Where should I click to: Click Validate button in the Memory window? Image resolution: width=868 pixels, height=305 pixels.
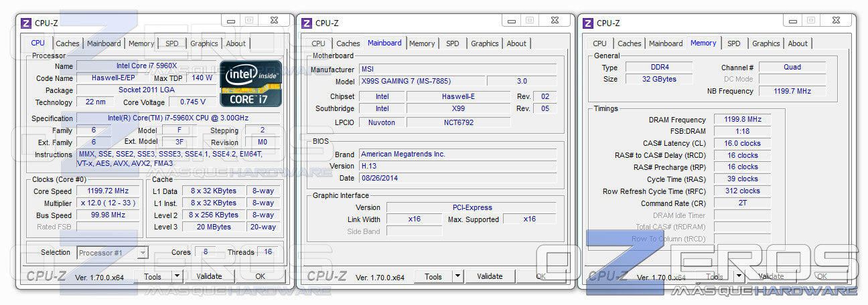point(772,276)
